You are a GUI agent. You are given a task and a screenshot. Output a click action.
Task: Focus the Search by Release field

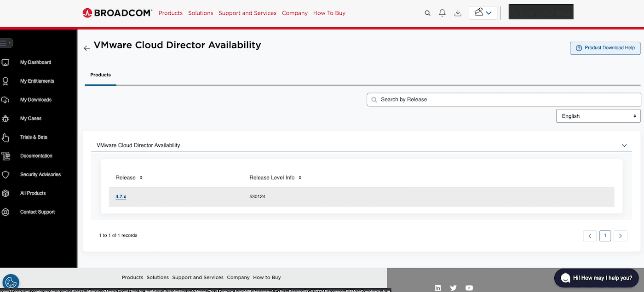coord(504,99)
